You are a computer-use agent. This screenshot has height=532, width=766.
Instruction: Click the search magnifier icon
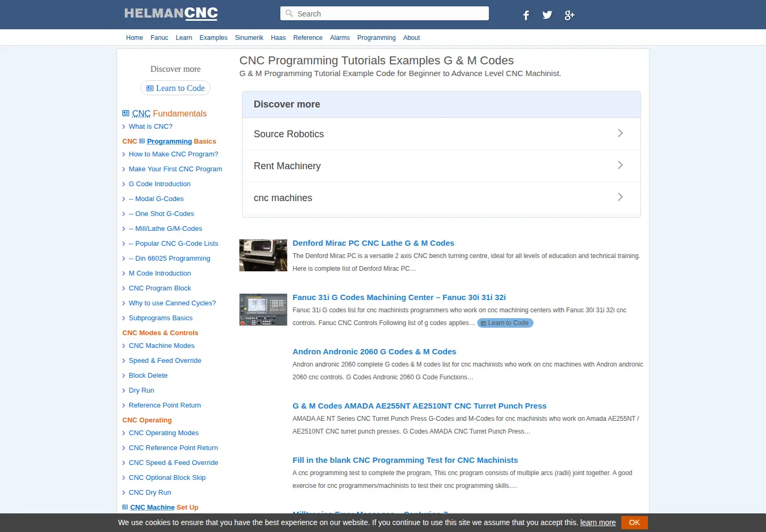pyautogui.click(x=289, y=13)
